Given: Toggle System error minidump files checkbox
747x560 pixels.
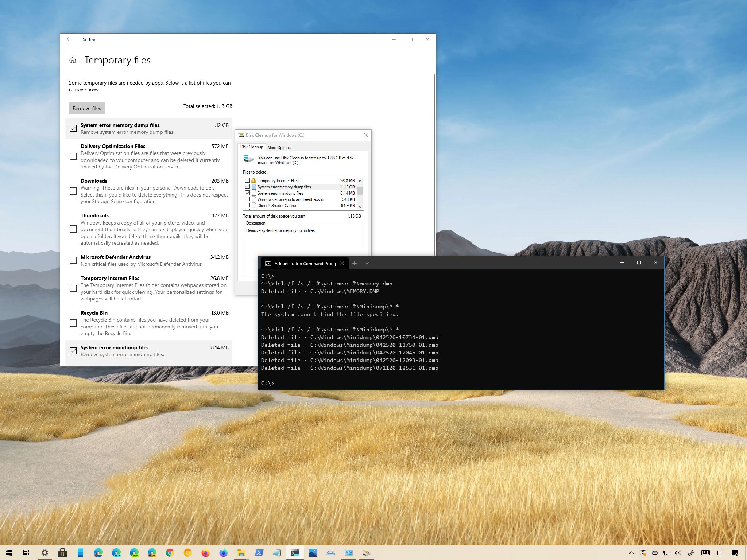Looking at the screenshot, I should point(73,351).
